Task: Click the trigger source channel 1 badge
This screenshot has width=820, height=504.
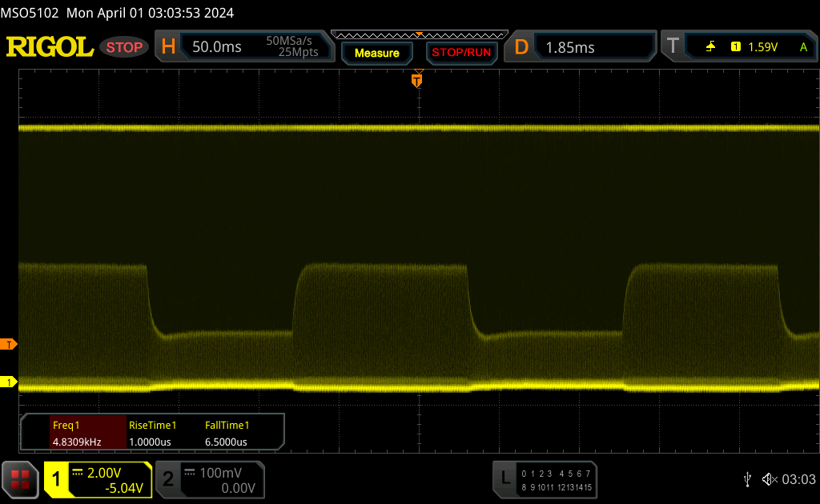Action: 736,47
